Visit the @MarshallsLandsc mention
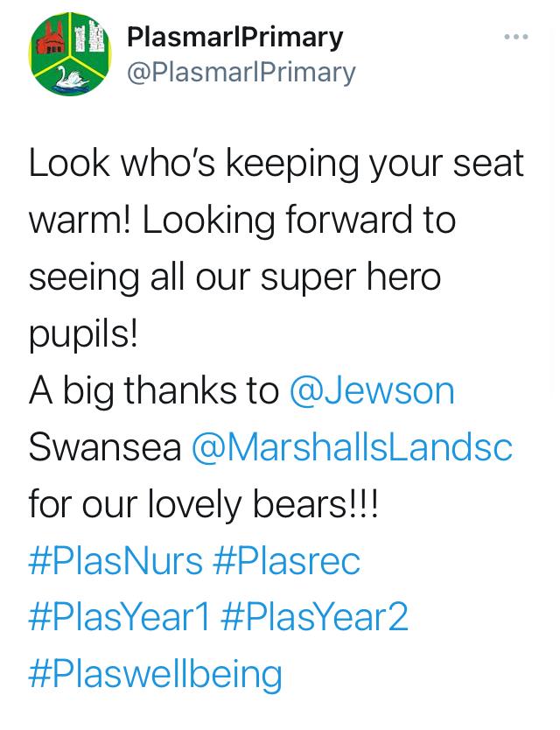 (351, 447)
